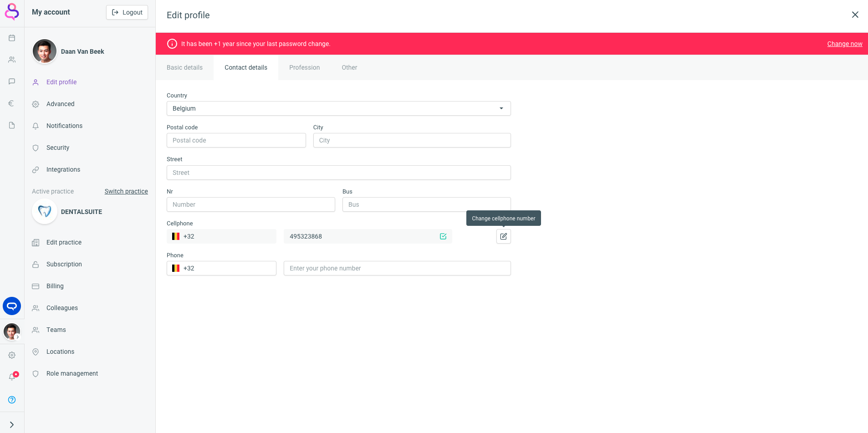
Task: Click the Switch practice link
Action: pos(126,191)
